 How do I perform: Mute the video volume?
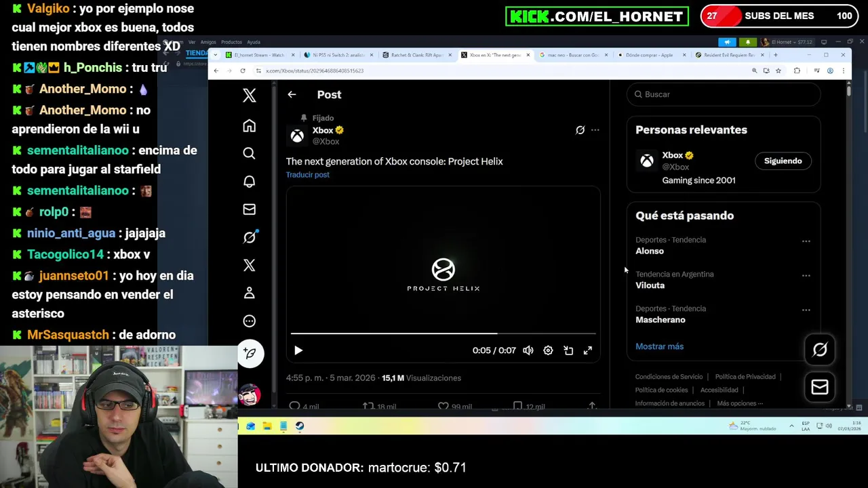click(528, 350)
